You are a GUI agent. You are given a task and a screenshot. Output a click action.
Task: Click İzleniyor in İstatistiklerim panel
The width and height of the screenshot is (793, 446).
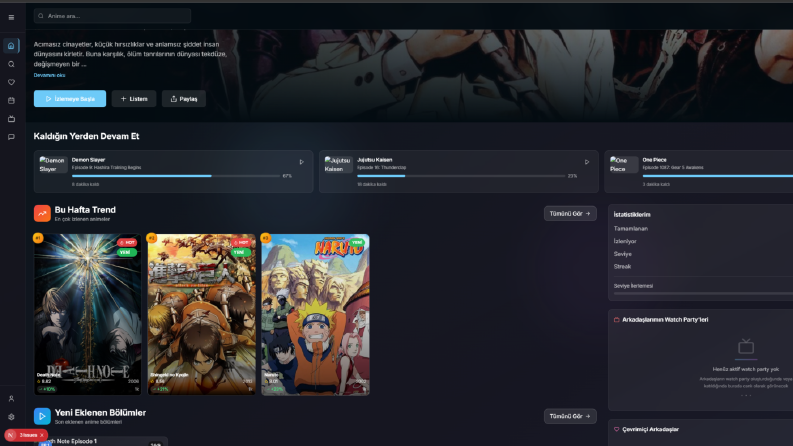click(x=625, y=241)
